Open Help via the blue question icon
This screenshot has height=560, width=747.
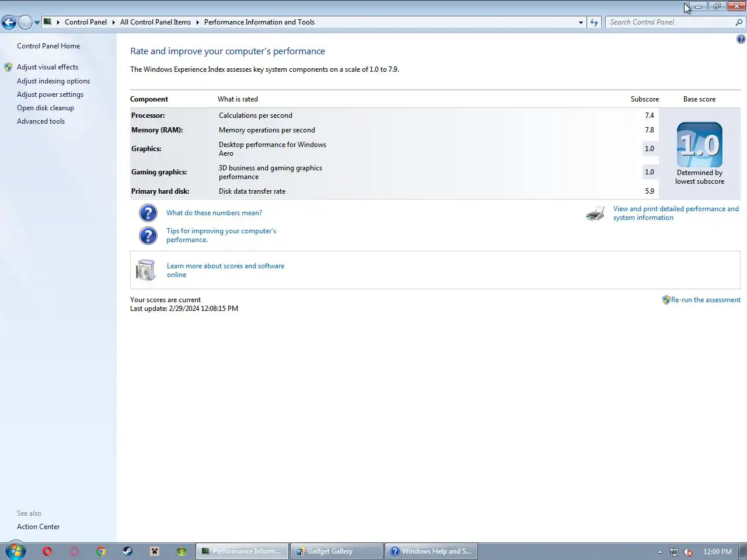coord(741,39)
